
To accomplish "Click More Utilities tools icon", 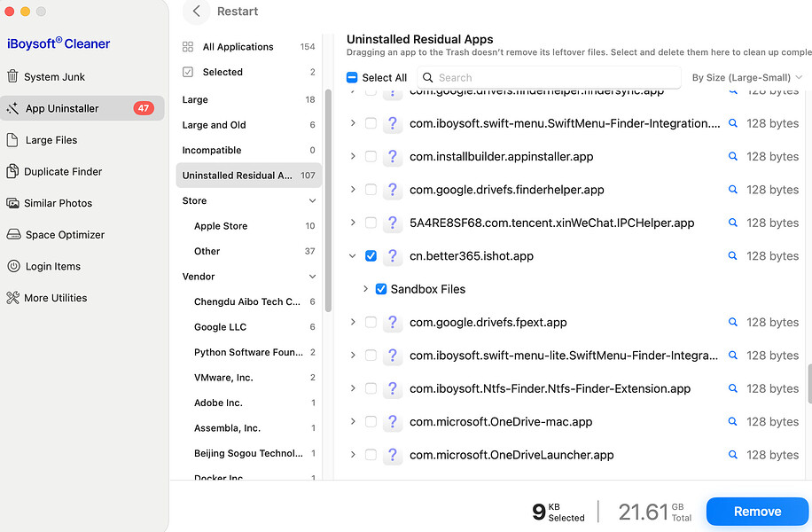I will (12, 298).
